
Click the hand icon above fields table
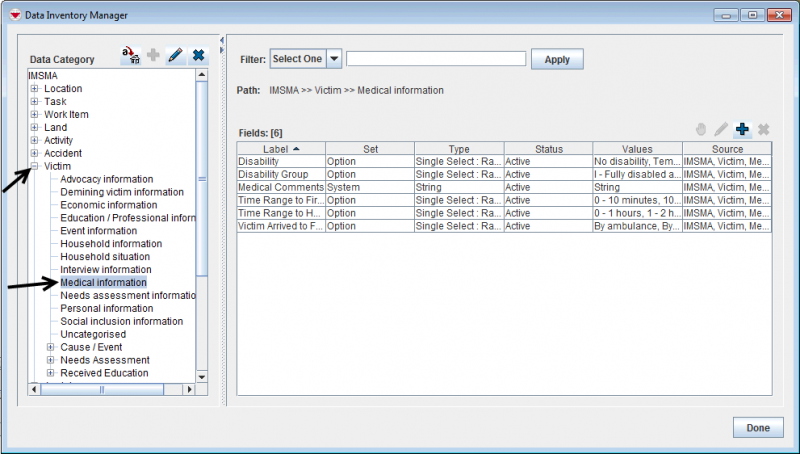tap(701, 129)
